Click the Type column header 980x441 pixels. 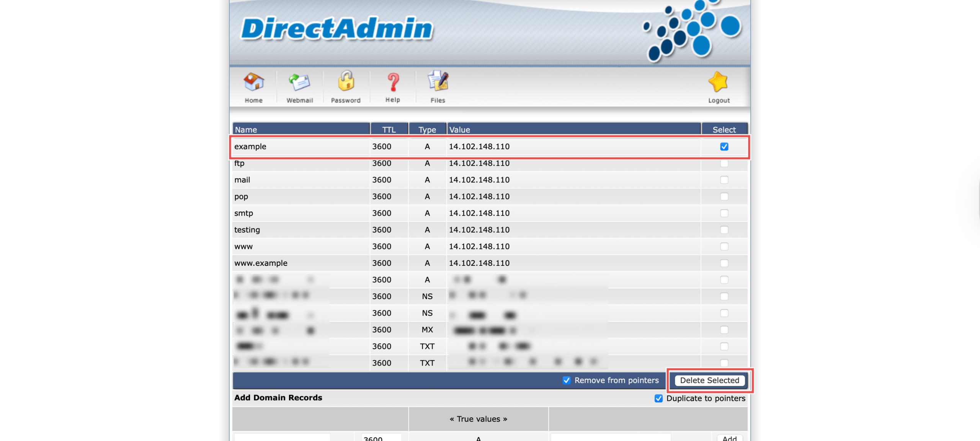[427, 130]
